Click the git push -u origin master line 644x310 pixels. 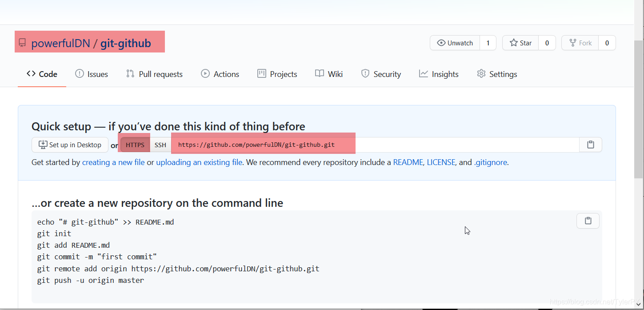(91, 280)
